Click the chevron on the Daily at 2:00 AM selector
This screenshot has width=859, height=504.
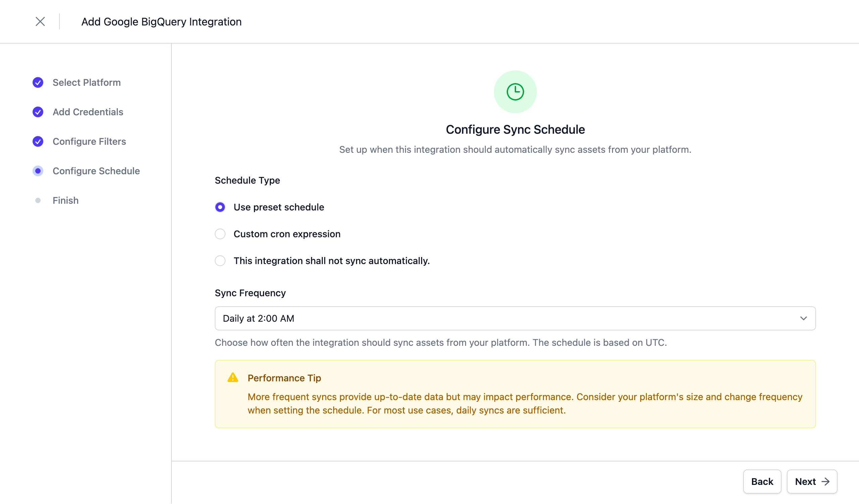click(803, 318)
